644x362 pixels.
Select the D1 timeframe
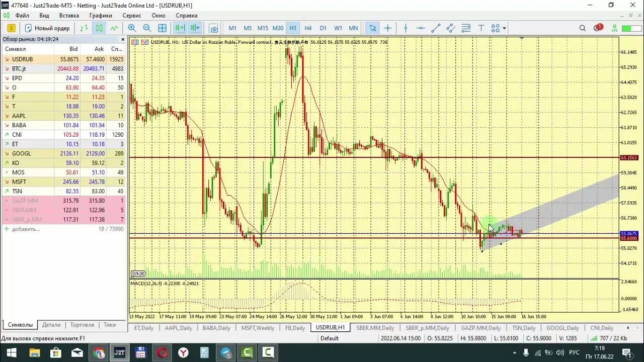pyautogui.click(x=323, y=28)
